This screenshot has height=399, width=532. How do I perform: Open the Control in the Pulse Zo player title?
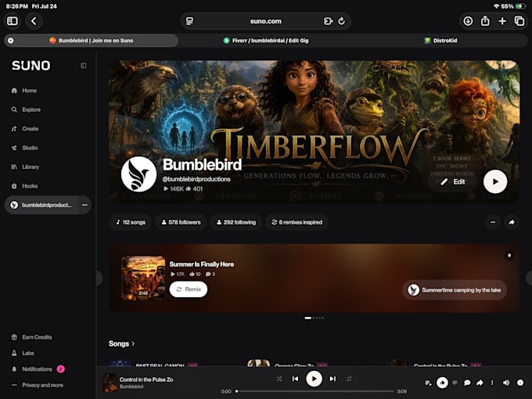click(x=146, y=379)
